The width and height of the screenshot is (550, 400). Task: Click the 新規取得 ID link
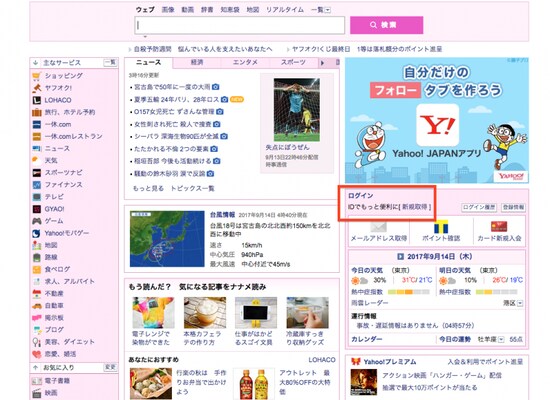point(414,207)
